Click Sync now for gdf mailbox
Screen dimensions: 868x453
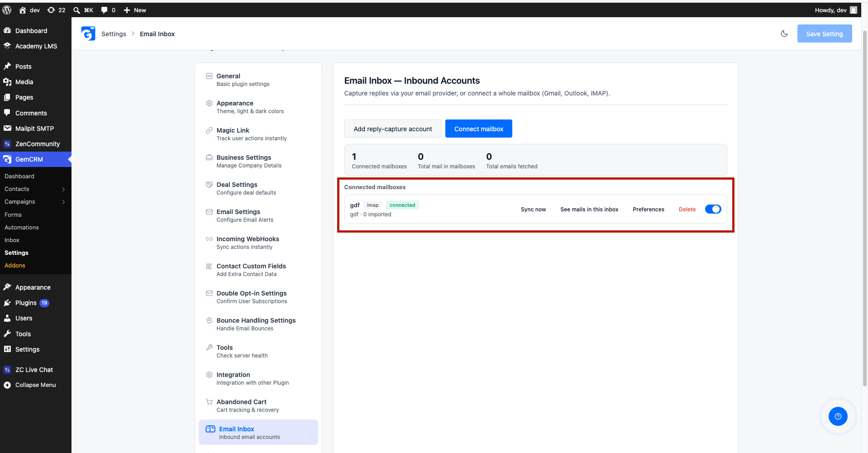coord(533,209)
